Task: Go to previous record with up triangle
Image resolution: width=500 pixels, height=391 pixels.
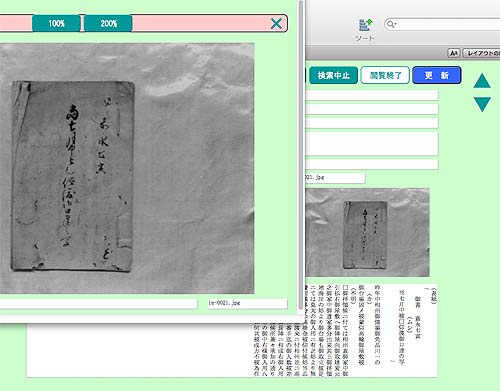Action: coord(482,81)
